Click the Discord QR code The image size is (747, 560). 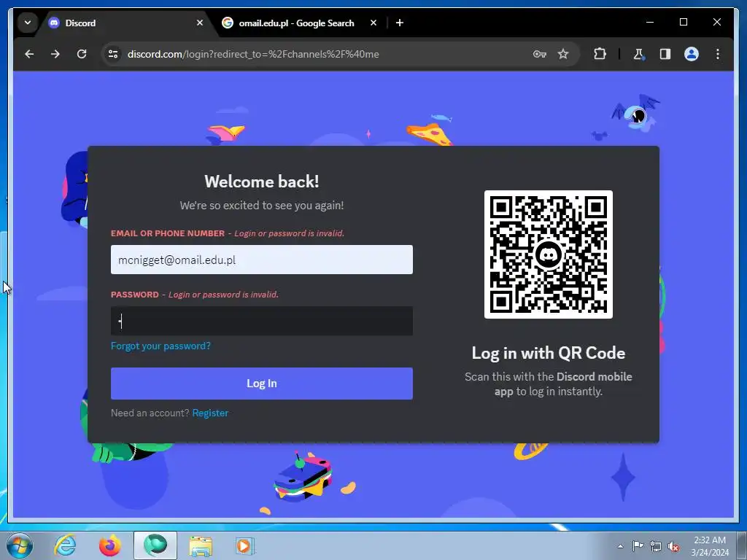(549, 254)
